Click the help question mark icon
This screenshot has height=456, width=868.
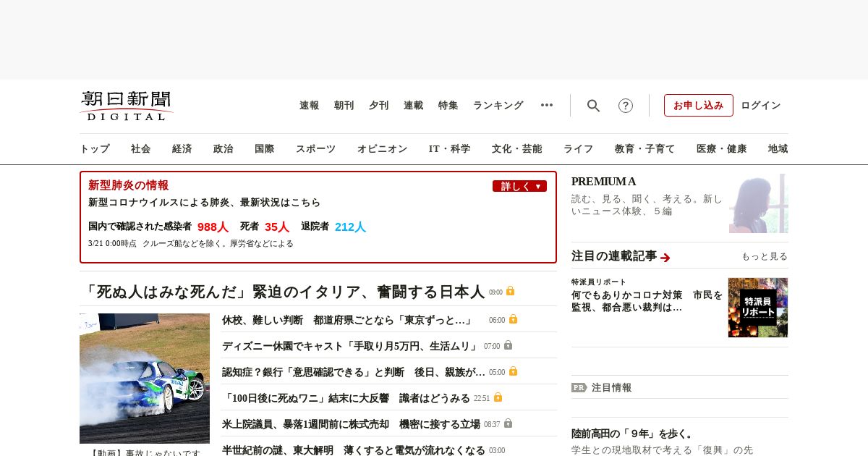[x=626, y=106]
